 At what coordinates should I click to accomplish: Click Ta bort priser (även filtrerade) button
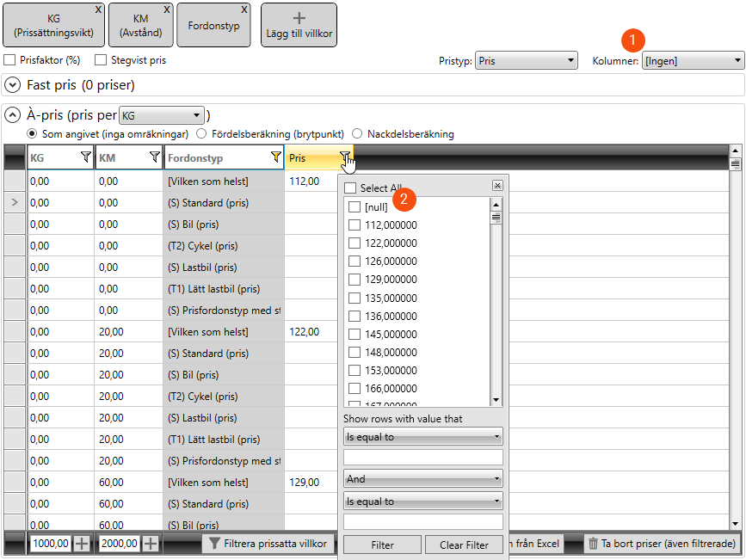coord(661,543)
